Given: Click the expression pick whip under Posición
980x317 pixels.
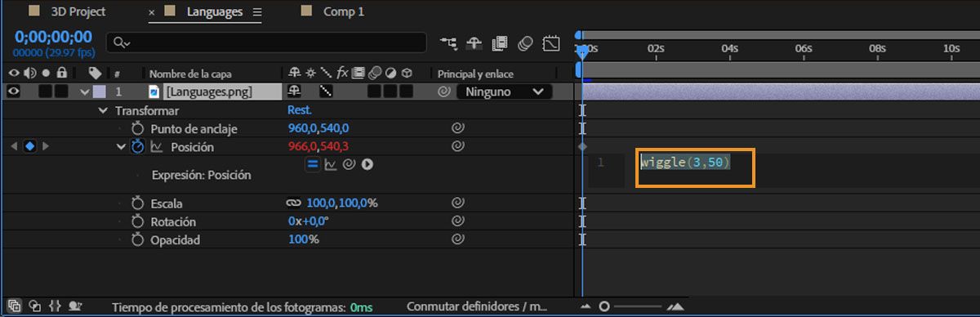Looking at the screenshot, I should [349, 164].
